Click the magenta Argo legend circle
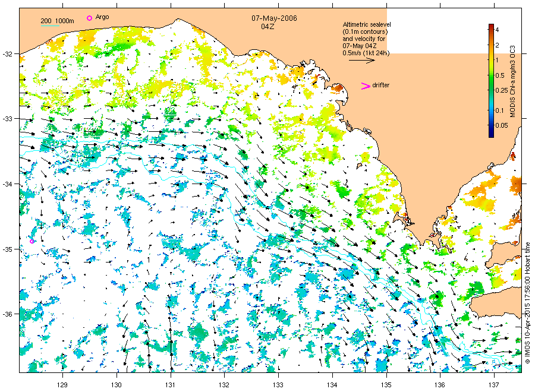The height and width of the screenshot is (392, 535). pyautogui.click(x=89, y=18)
